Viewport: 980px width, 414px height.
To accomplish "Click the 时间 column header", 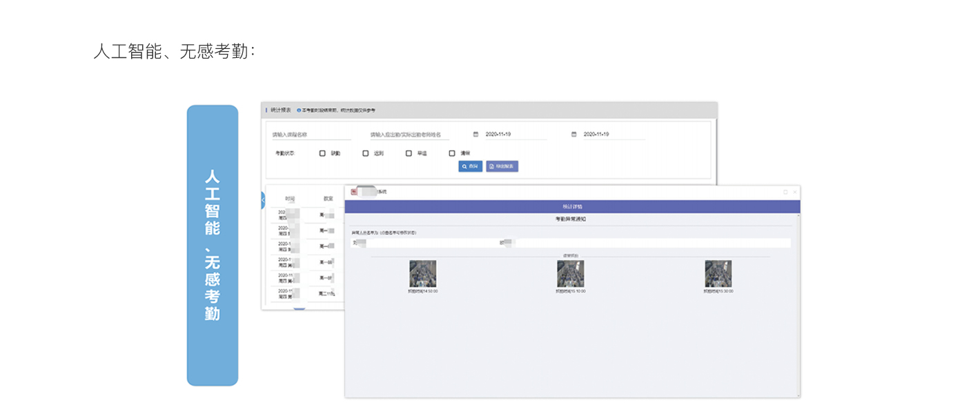I will tap(290, 199).
